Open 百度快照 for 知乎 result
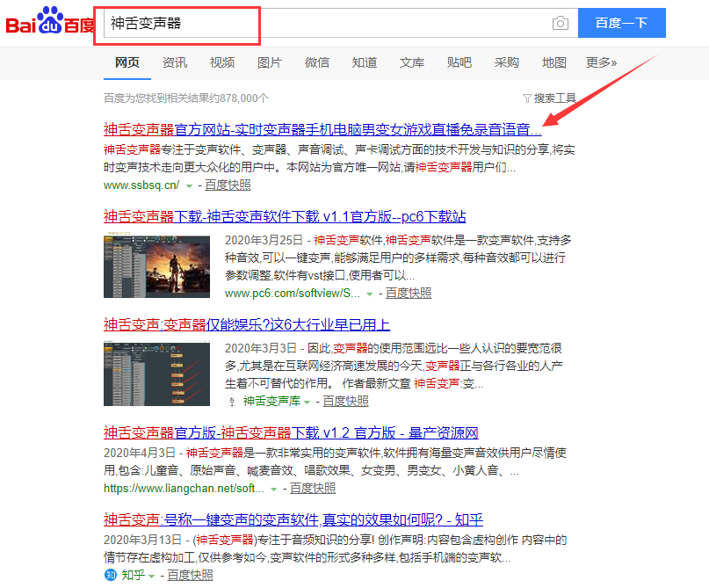This screenshot has height=588, width=709. click(x=190, y=576)
